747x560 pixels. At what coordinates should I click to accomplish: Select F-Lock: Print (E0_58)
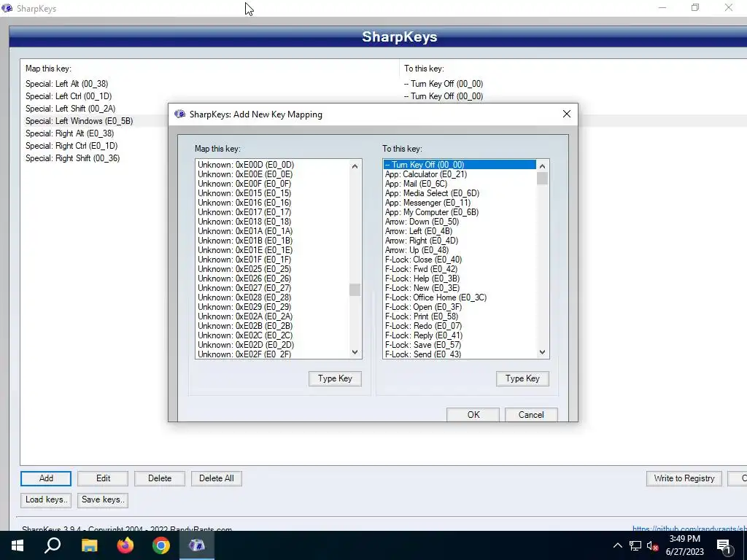460,316
